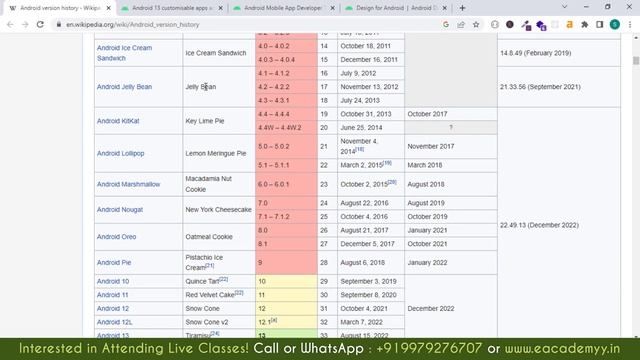Viewport: 640px width, 360px height.
Task: Select '21.33.56 (September 2021)' text
Action: pyautogui.click(x=540, y=87)
